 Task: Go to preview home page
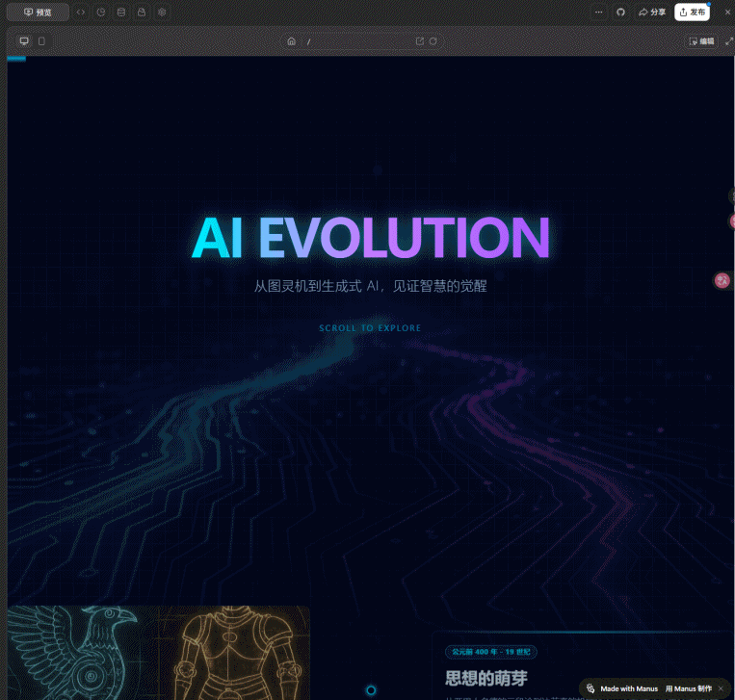click(x=291, y=41)
